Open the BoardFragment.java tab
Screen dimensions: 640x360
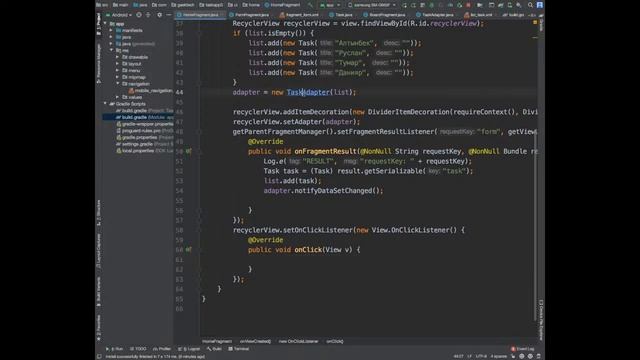tap(384, 15)
